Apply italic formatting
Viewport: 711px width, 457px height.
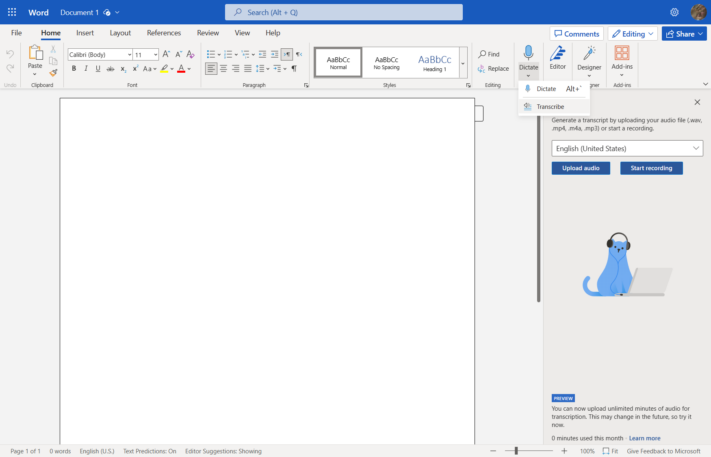pos(86,69)
